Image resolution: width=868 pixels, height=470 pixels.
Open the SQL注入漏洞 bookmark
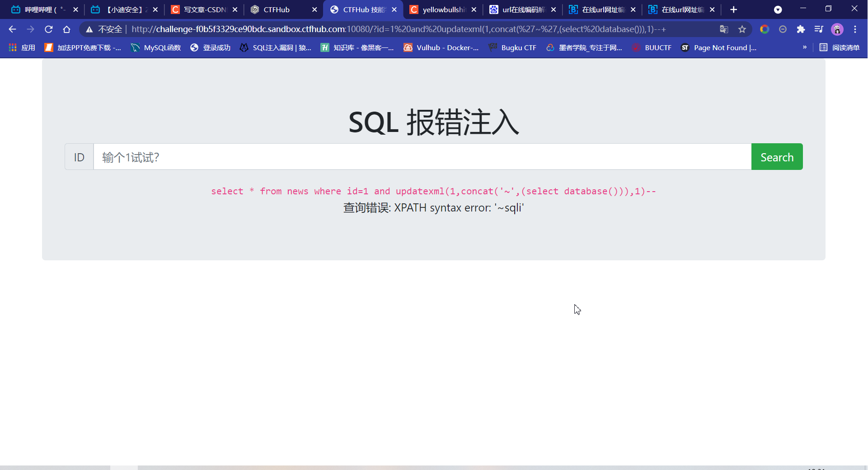pos(276,47)
